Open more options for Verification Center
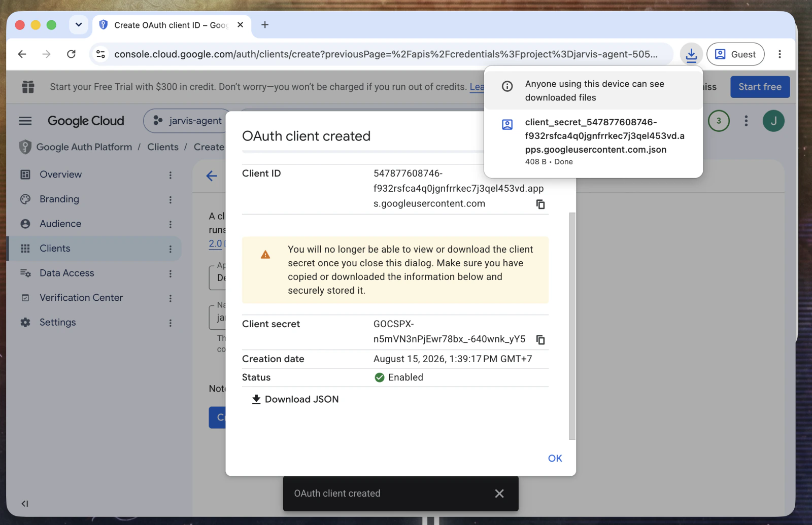812x525 pixels. 171,298
